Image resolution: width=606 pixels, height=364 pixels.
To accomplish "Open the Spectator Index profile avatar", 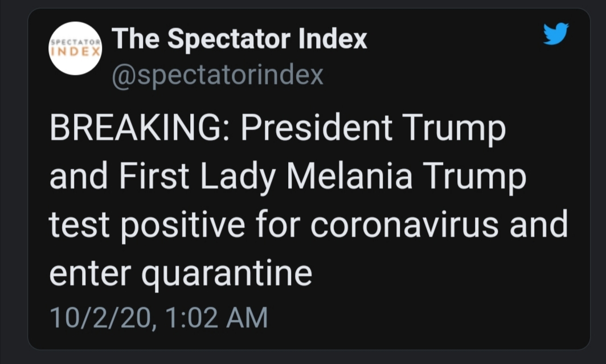I will click(75, 48).
